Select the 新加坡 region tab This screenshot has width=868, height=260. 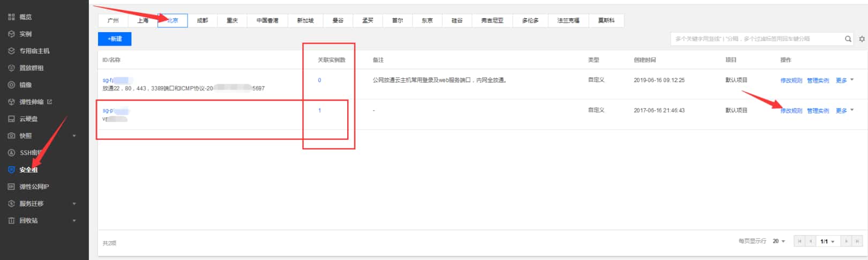[305, 20]
